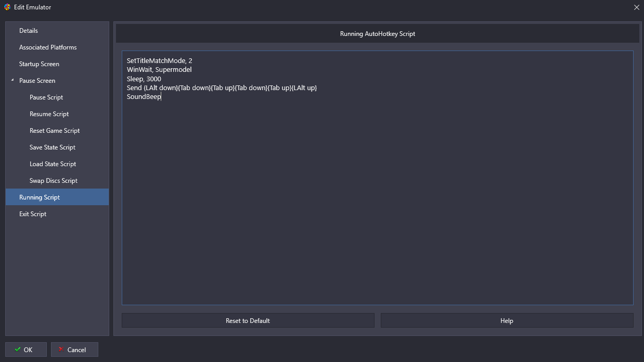Select Reset Game Script
Screen dimensions: 644x362
click(57, 131)
